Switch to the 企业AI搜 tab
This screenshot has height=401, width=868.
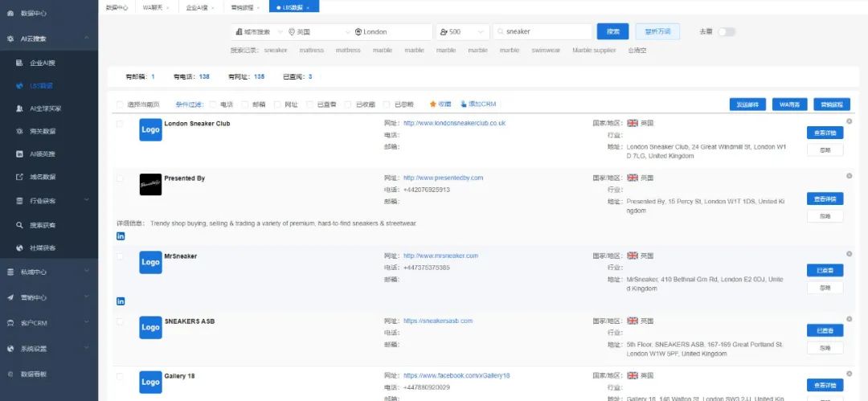click(199, 8)
